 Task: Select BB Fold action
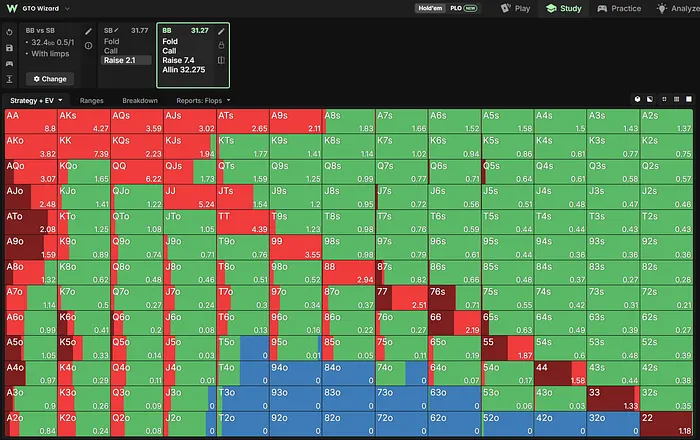point(170,41)
